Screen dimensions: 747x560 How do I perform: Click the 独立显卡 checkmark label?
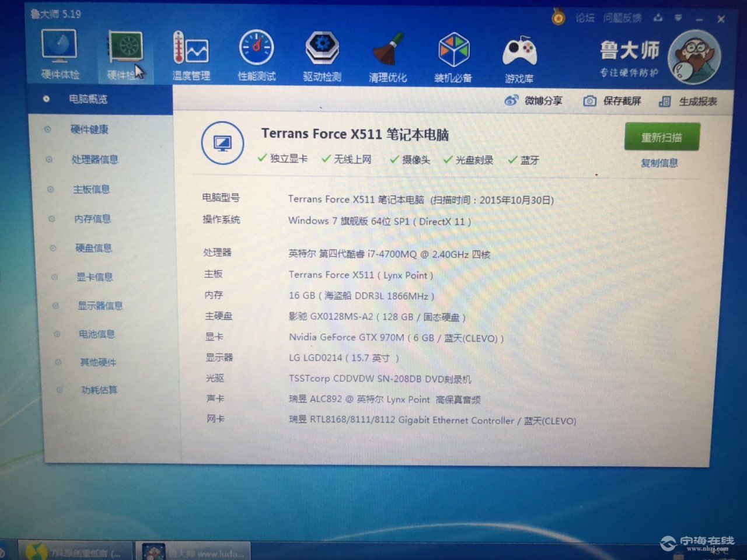pyautogui.click(x=282, y=158)
